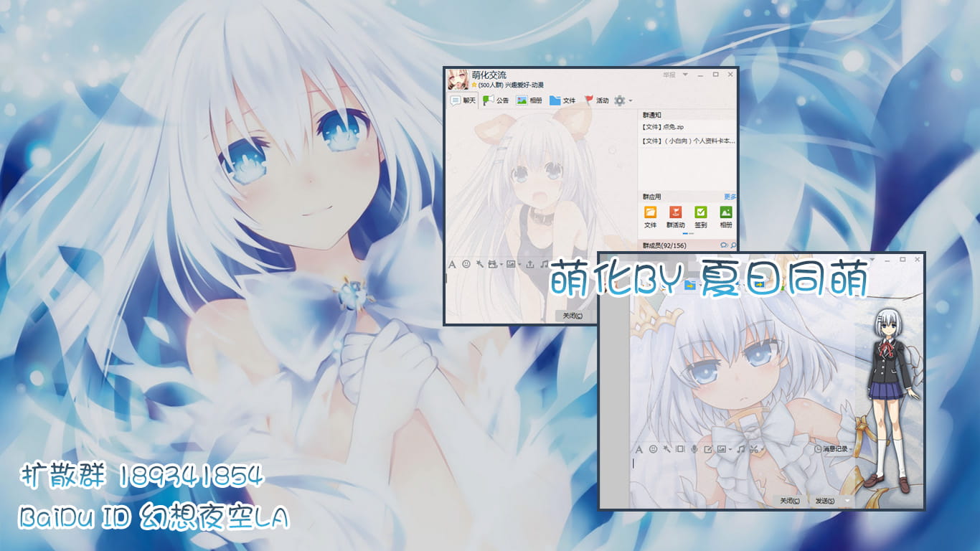Viewport: 980px width, 551px height.
Task: Expand the send options arrow beside 发送
Action: (x=847, y=500)
